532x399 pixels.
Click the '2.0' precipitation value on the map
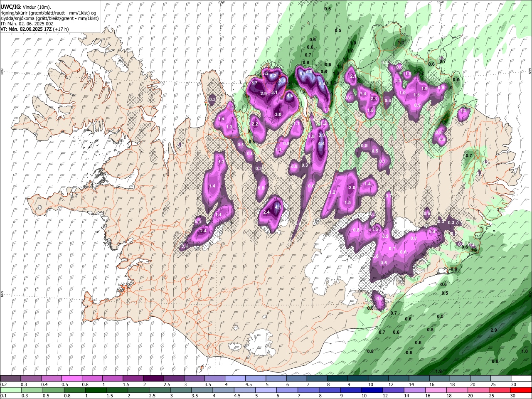coord(352,187)
